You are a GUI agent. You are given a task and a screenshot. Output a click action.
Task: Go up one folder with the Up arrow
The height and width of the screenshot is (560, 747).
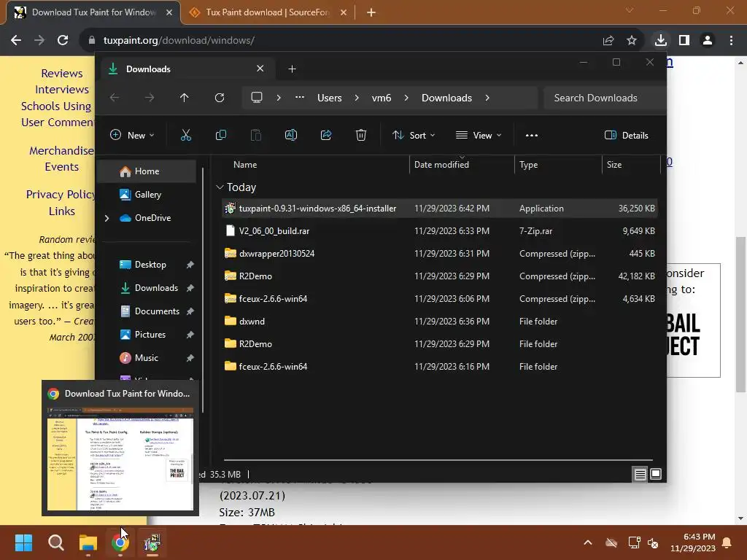(185, 98)
